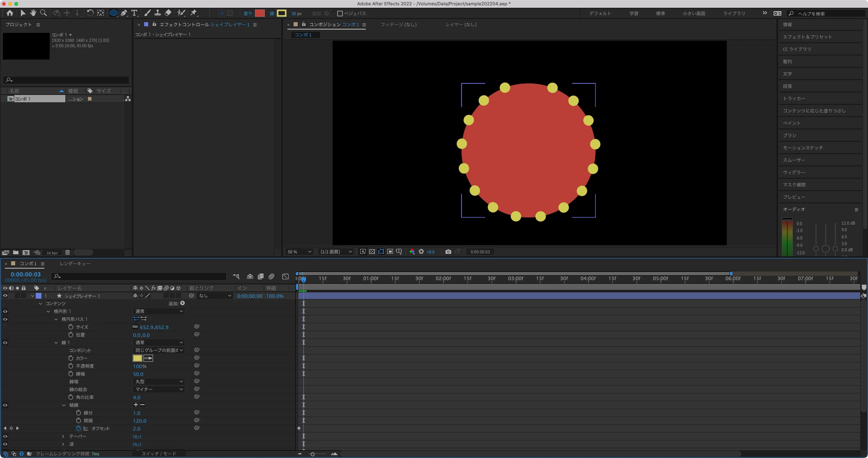Viewport: 868px width, 458px height.
Task: Click the snapshot camera icon in viewer
Action: pyautogui.click(x=448, y=252)
